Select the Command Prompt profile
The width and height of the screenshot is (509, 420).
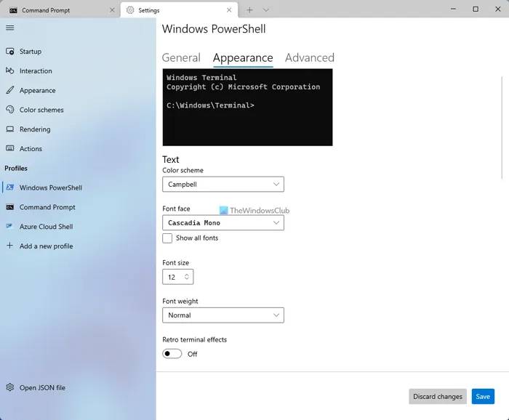[78, 207]
